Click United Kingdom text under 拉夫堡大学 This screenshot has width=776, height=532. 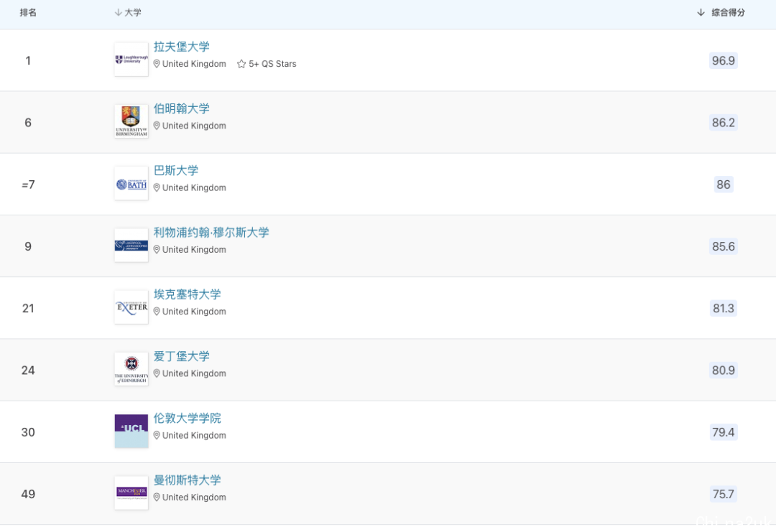point(194,64)
